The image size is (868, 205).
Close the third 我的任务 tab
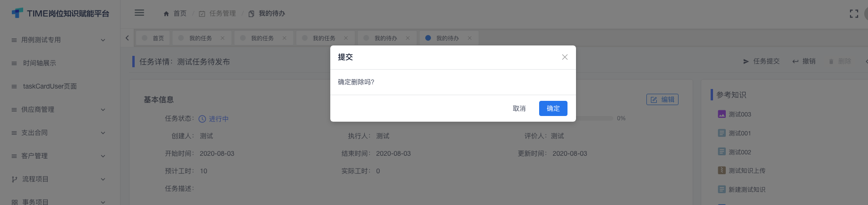tap(346, 38)
